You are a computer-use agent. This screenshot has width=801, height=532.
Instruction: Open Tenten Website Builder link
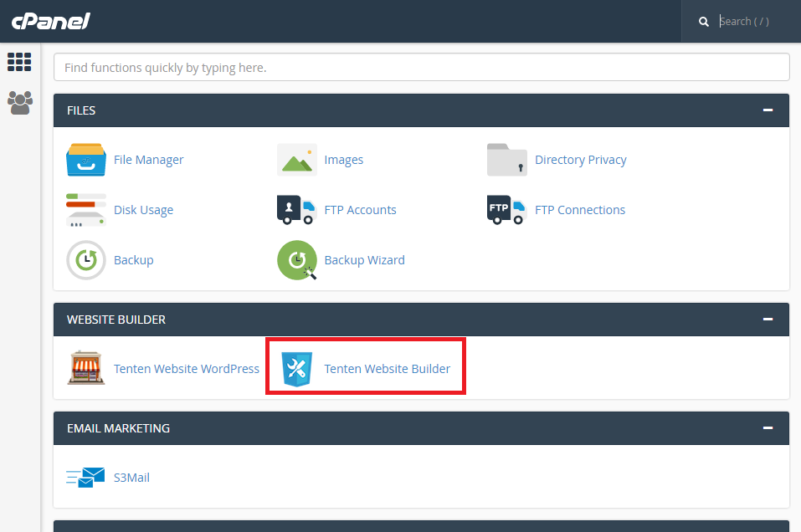pos(388,369)
